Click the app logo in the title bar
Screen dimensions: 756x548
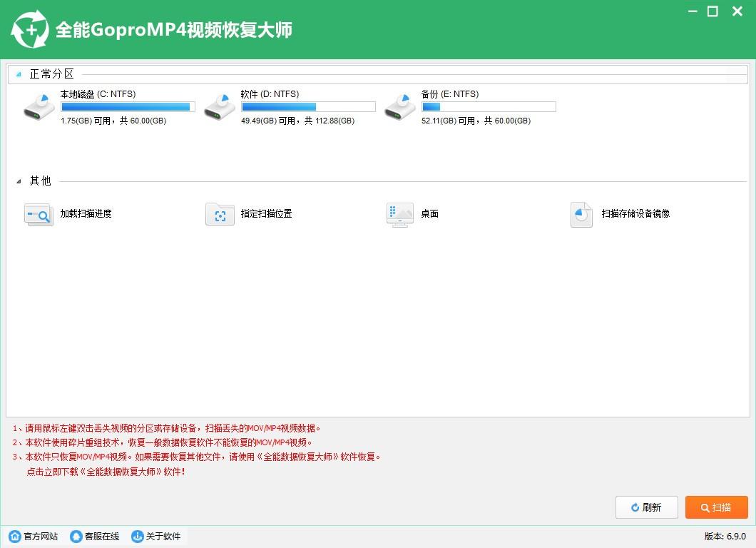tap(30, 29)
